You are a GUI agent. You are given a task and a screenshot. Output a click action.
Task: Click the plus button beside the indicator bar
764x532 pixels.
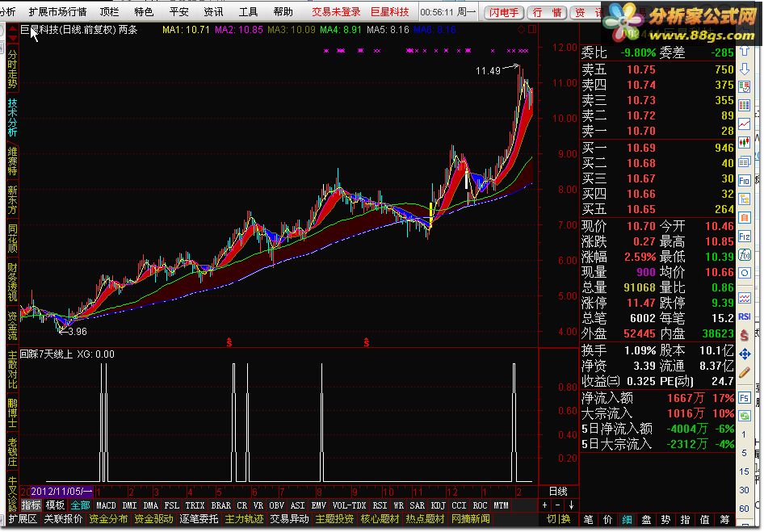pyautogui.click(x=545, y=505)
